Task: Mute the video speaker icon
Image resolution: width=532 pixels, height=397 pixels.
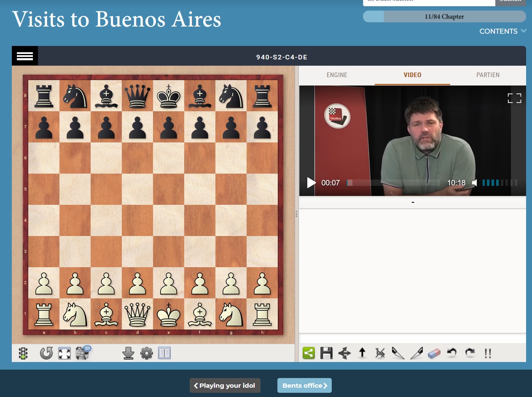Action: (475, 183)
